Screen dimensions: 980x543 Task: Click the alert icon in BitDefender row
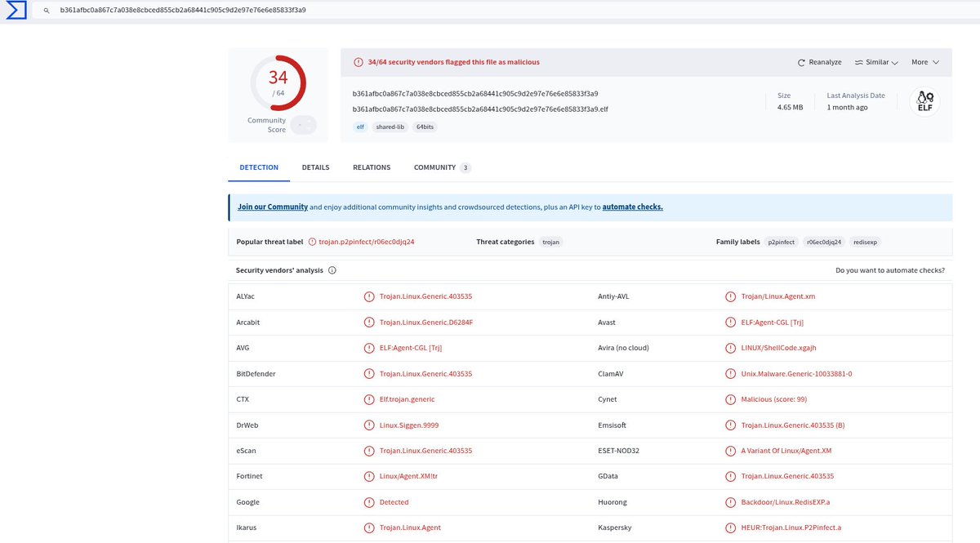(369, 374)
